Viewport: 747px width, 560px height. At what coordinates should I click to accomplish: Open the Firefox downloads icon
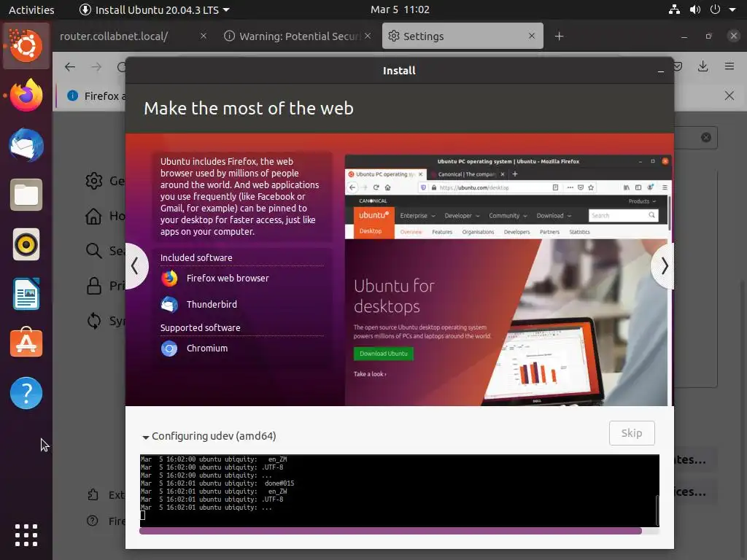pos(703,66)
